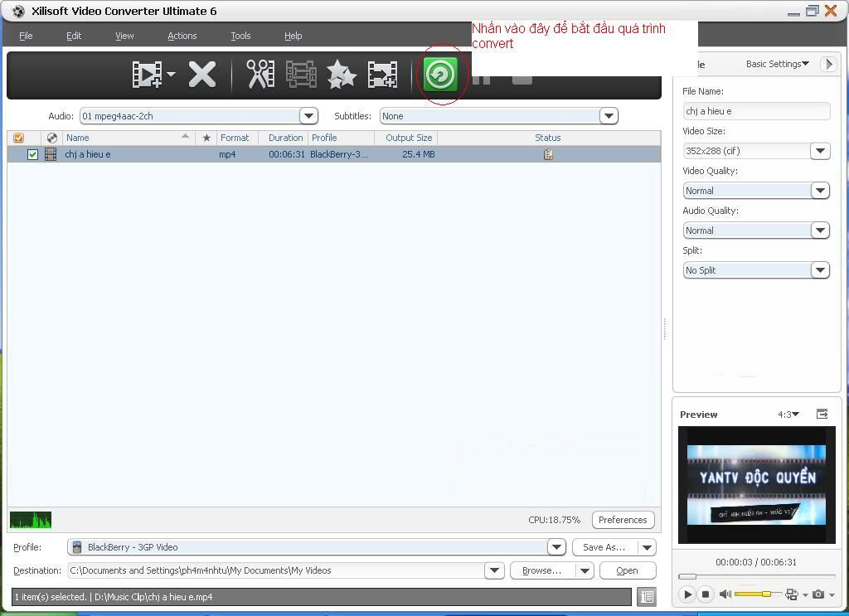This screenshot has height=616, width=849.
Task: Change the preview 4:3 aspect ratio dropdown
Action: click(788, 415)
